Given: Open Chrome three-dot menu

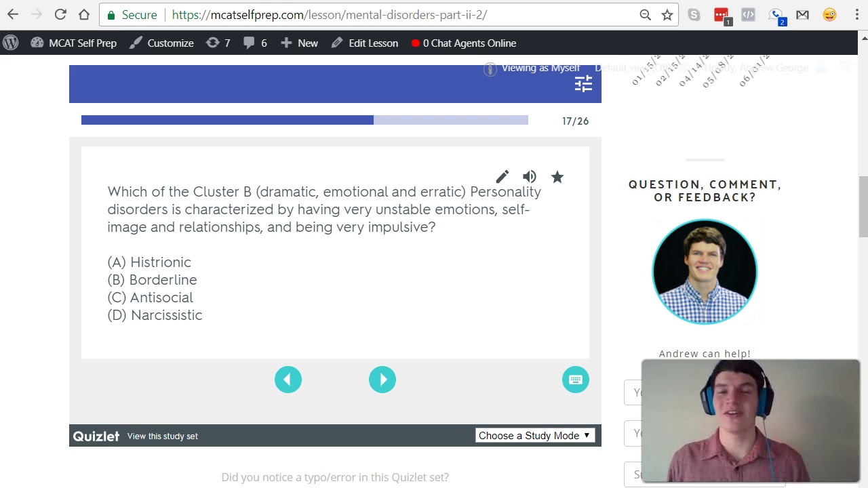Looking at the screenshot, I should pyautogui.click(x=856, y=14).
